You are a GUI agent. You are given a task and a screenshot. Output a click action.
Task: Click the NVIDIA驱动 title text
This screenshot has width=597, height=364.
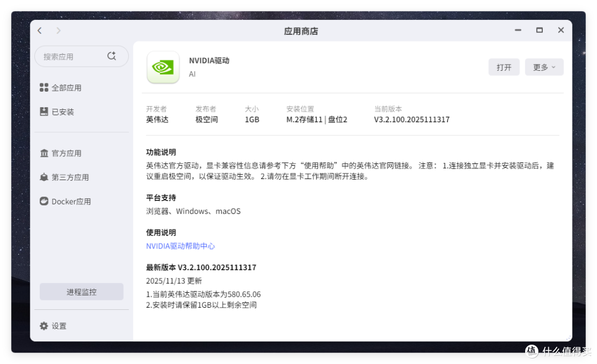pyautogui.click(x=209, y=61)
